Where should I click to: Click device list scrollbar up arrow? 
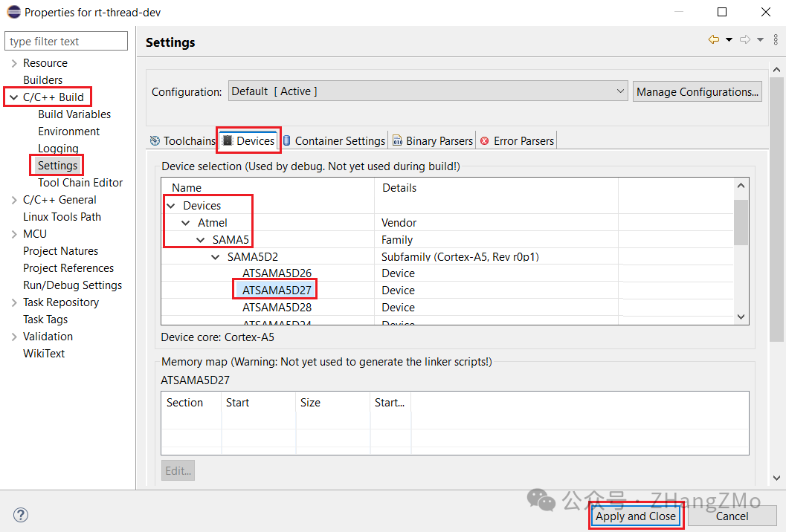(741, 186)
